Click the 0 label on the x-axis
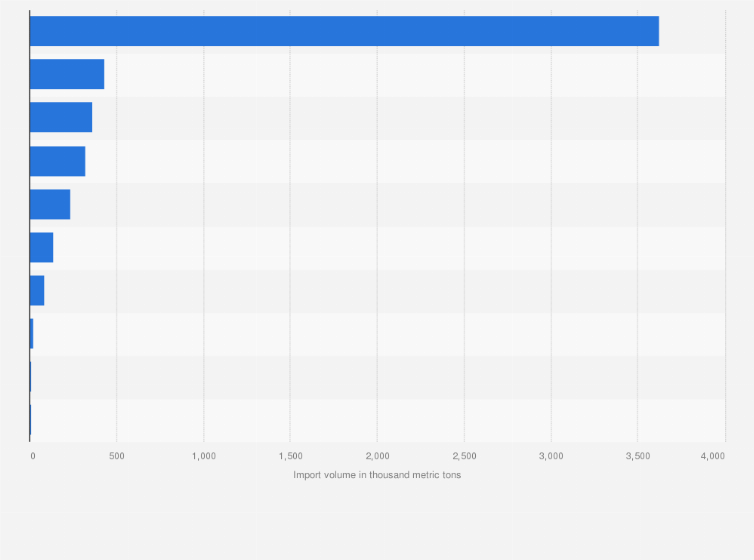This screenshot has height=560, width=754. pyautogui.click(x=32, y=456)
